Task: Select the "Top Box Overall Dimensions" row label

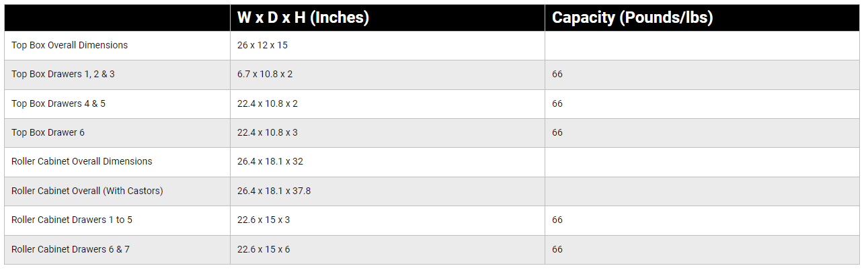Action: click(x=69, y=46)
